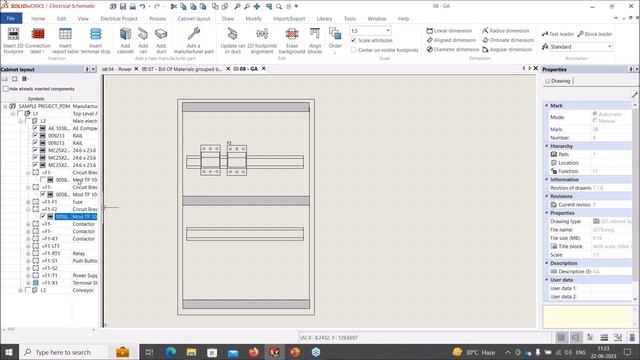The image size is (640, 360).
Task: Click the Add rail icon
Action: 143,34
